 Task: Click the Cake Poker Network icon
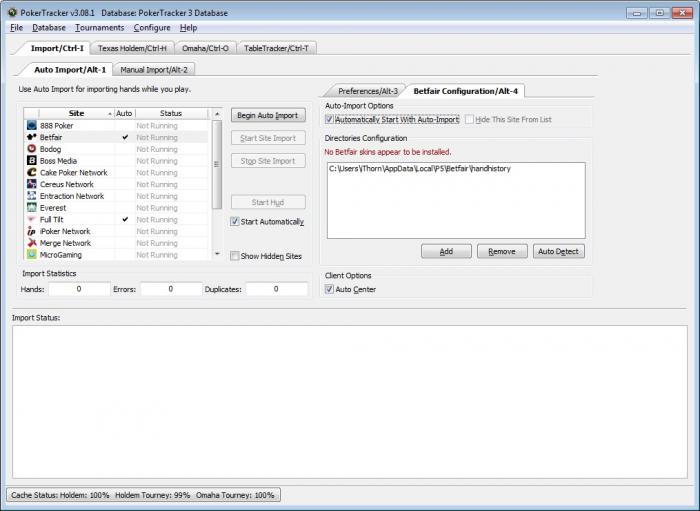point(32,172)
